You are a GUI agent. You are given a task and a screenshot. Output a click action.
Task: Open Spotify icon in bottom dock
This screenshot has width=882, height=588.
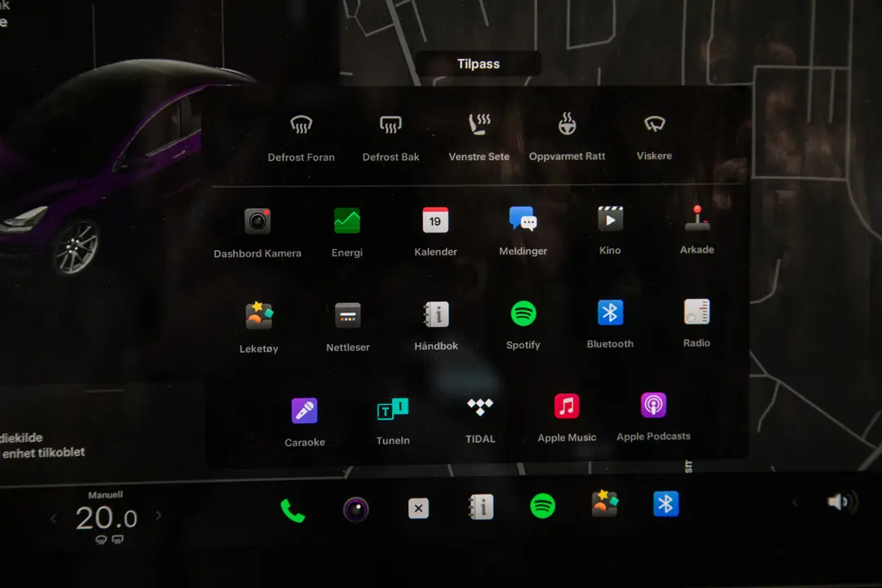[543, 506]
